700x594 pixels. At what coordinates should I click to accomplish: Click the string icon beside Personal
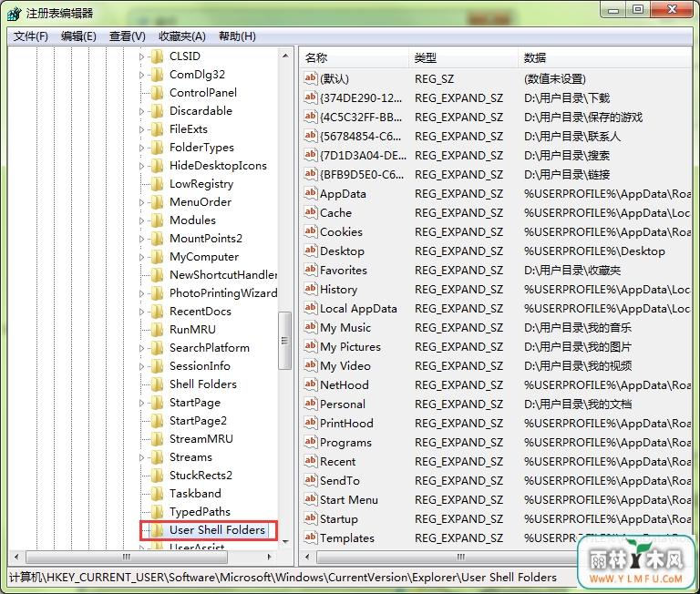click(310, 404)
